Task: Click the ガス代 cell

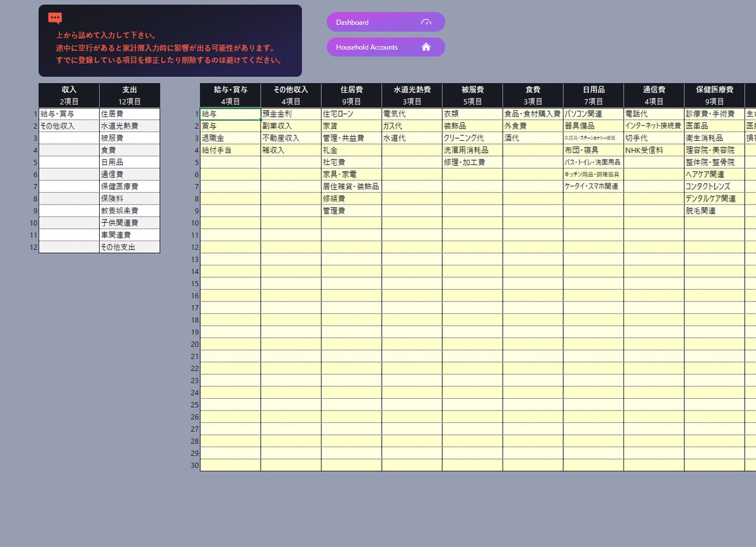Action: pyautogui.click(x=412, y=126)
